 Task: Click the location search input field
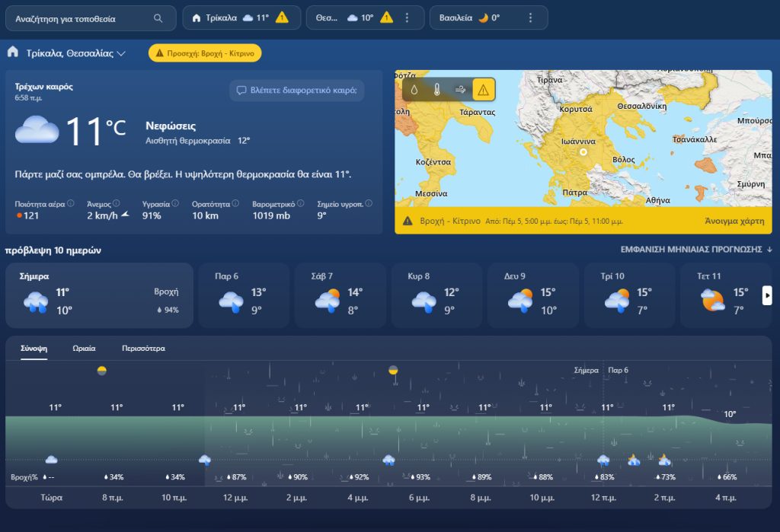(x=80, y=18)
